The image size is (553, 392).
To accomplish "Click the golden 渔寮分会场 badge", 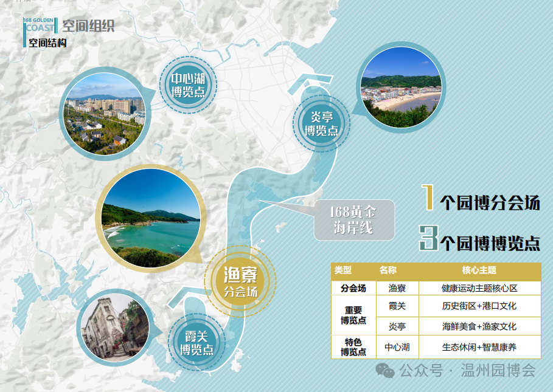I will point(240,280).
